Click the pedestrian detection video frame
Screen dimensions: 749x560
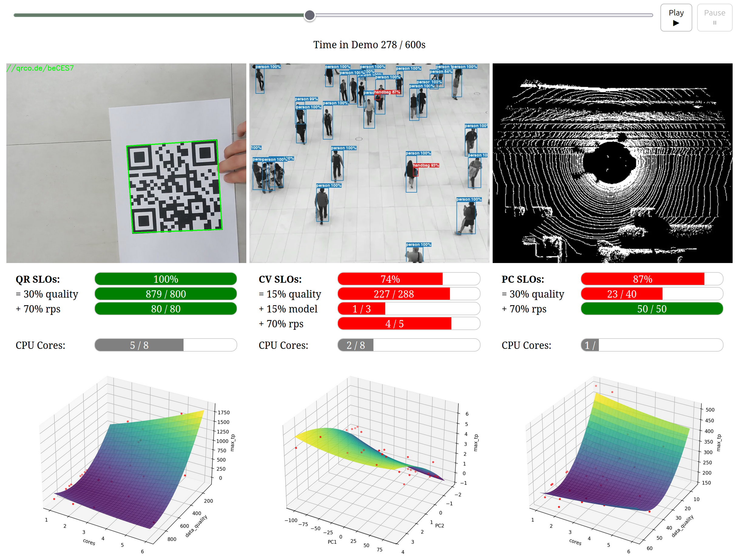pos(369,163)
